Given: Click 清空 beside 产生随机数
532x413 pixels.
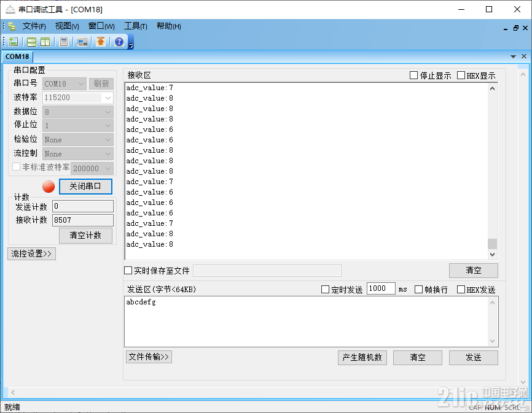Looking at the screenshot, I should coord(418,357).
